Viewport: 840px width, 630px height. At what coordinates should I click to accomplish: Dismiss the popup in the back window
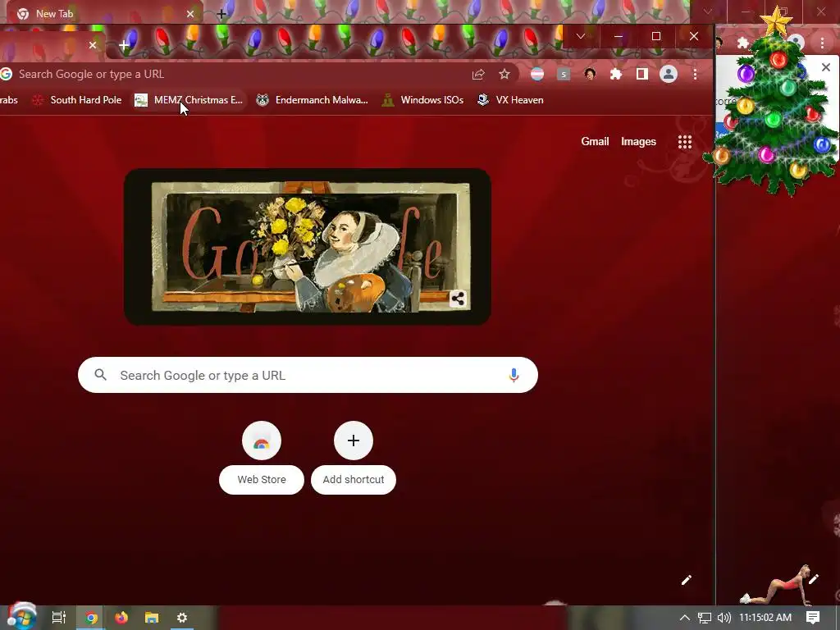tap(826, 67)
